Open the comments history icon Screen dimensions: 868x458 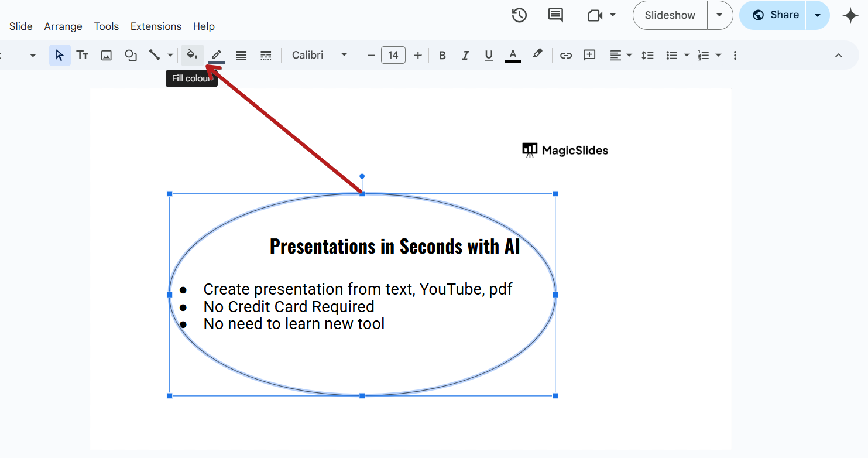[x=555, y=15]
